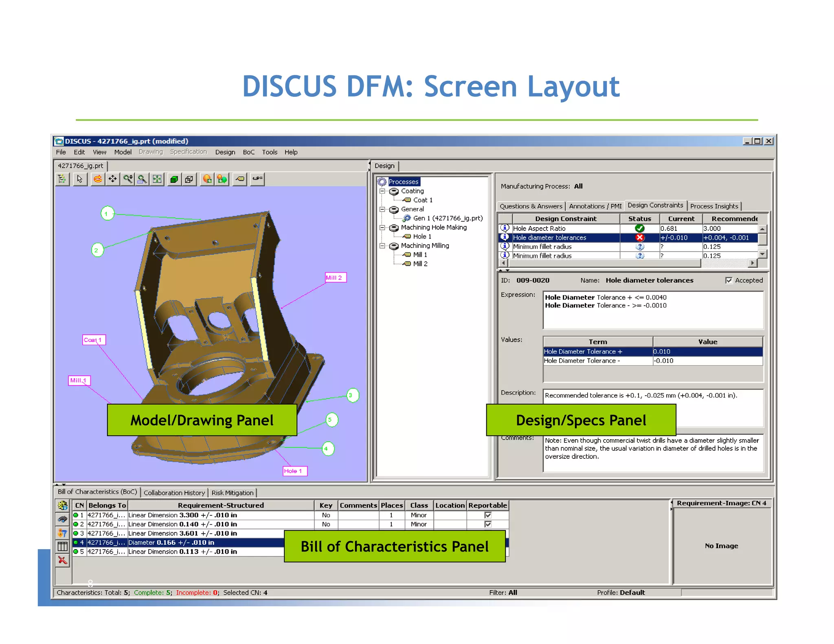Click the last toolbar icon after tag

click(x=257, y=179)
